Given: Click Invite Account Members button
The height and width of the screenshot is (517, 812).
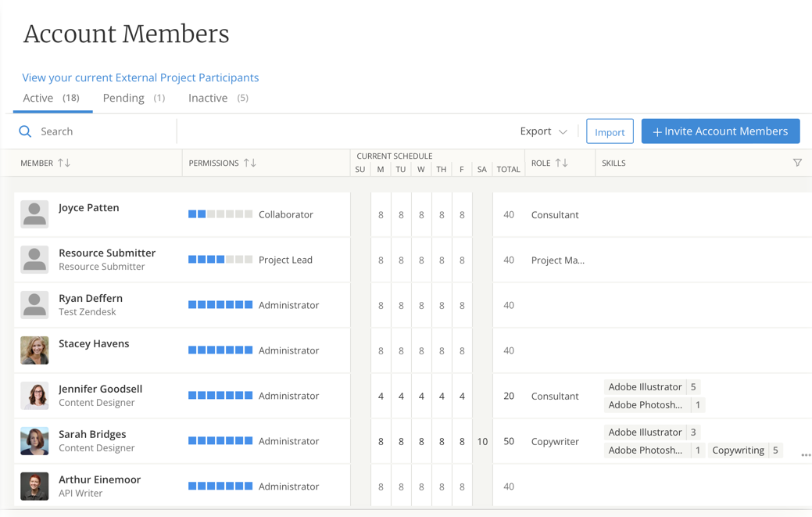Looking at the screenshot, I should (x=720, y=131).
